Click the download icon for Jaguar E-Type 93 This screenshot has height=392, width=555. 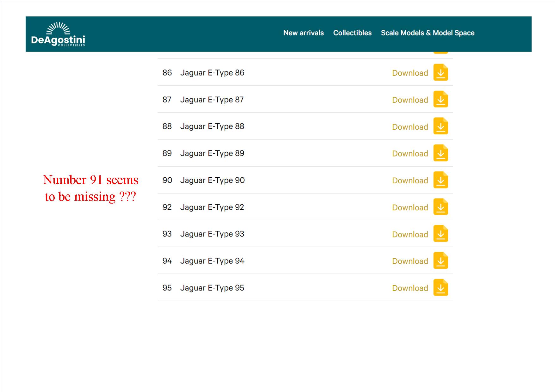[x=440, y=234]
